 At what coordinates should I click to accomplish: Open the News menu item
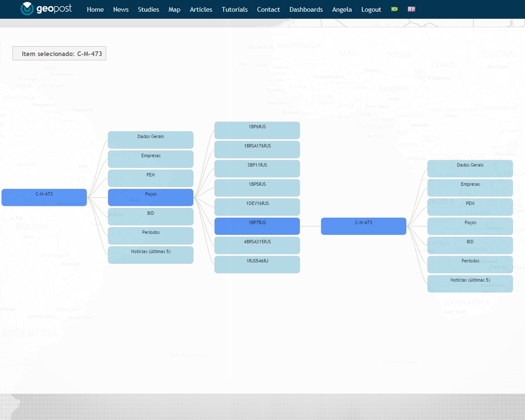click(x=121, y=9)
